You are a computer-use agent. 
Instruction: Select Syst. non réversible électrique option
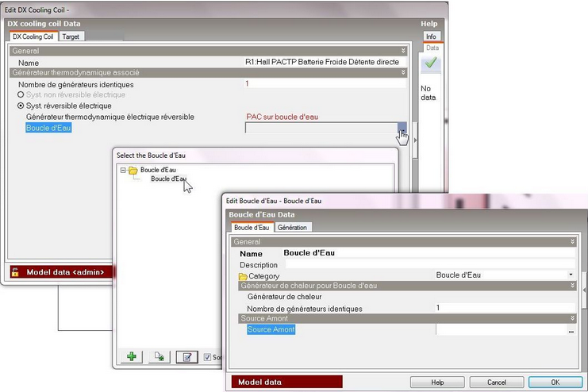tap(21, 95)
